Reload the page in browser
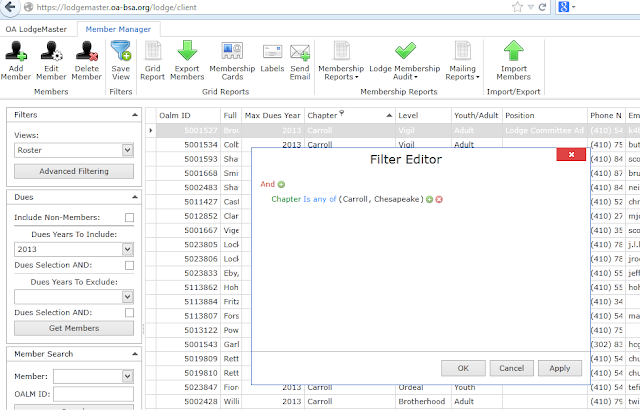Image resolution: width=640 pixels, height=411 pixels. 542,7
